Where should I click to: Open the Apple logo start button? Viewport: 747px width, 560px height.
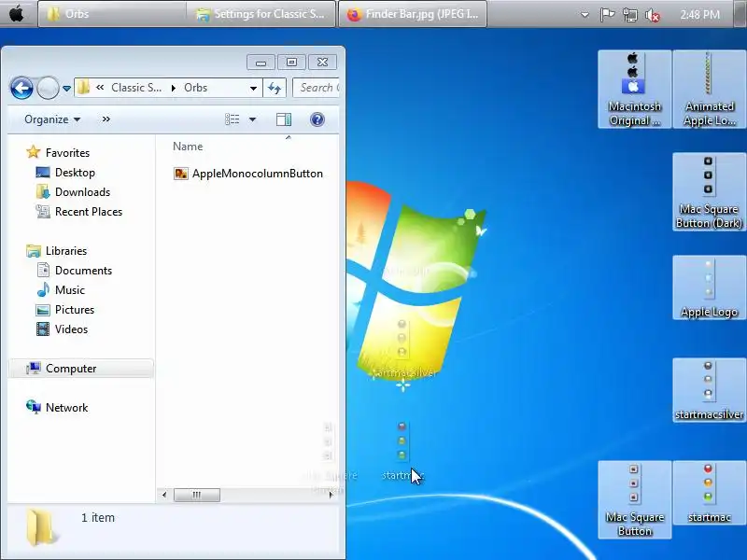(17, 14)
